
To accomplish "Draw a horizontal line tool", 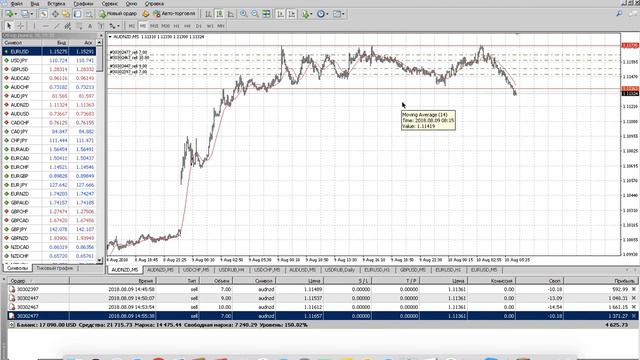I will click(x=45, y=26).
